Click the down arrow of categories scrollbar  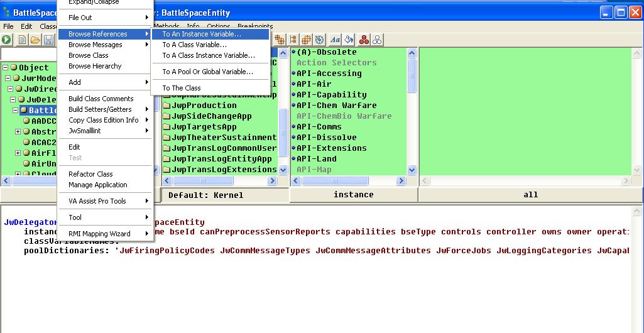pyautogui.click(x=412, y=170)
